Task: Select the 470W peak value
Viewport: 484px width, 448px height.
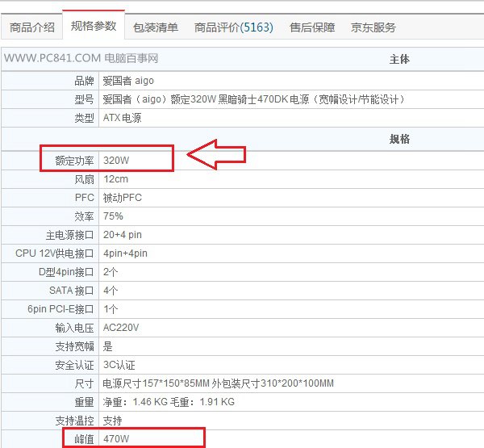Action: pos(116,439)
